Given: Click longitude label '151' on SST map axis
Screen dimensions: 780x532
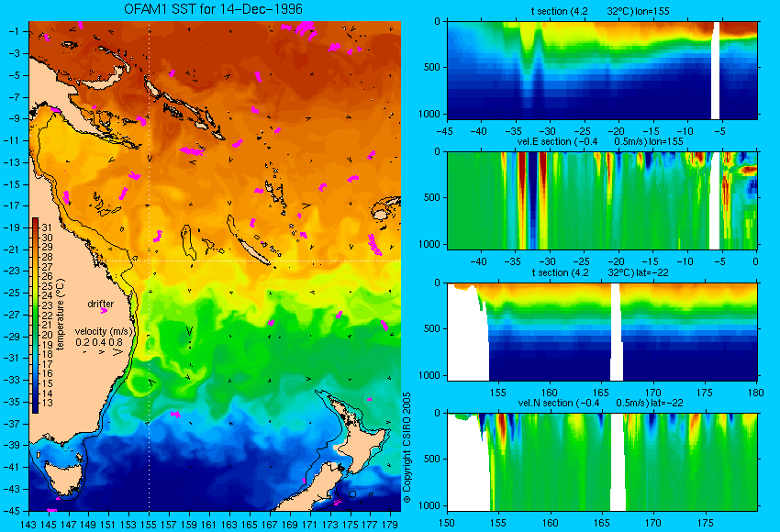Looking at the screenshot, I should tap(109, 524).
